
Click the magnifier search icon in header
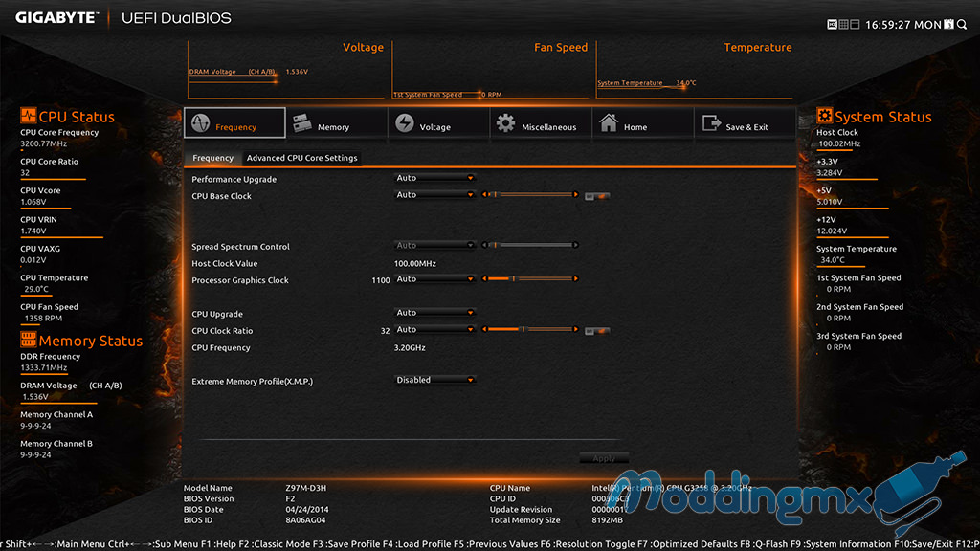click(962, 24)
